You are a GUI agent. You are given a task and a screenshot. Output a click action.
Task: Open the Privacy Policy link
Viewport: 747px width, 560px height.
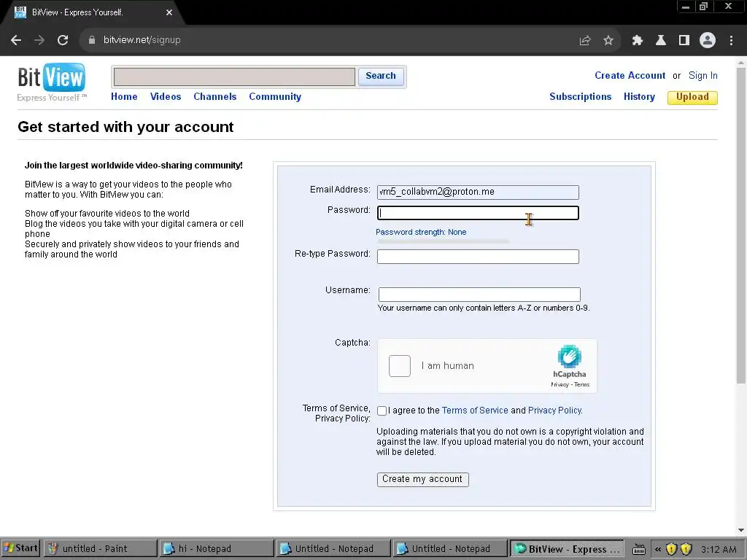coord(554,411)
